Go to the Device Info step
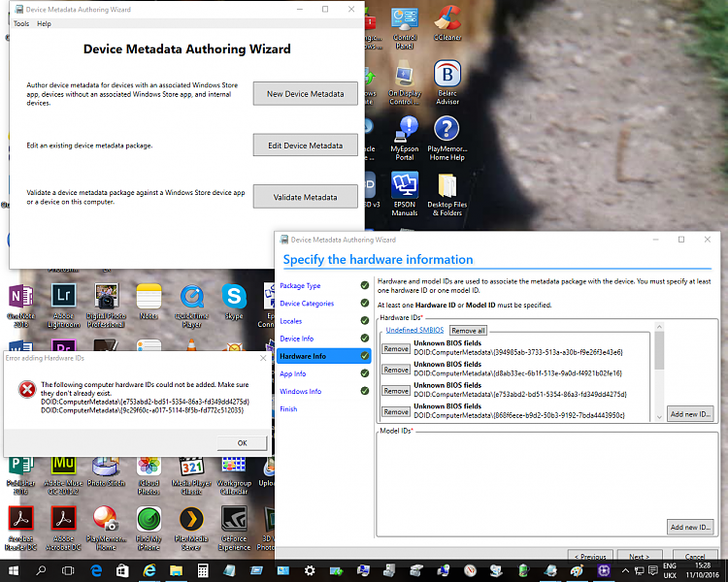Screen dimensions: 728x582 point(296,339)
